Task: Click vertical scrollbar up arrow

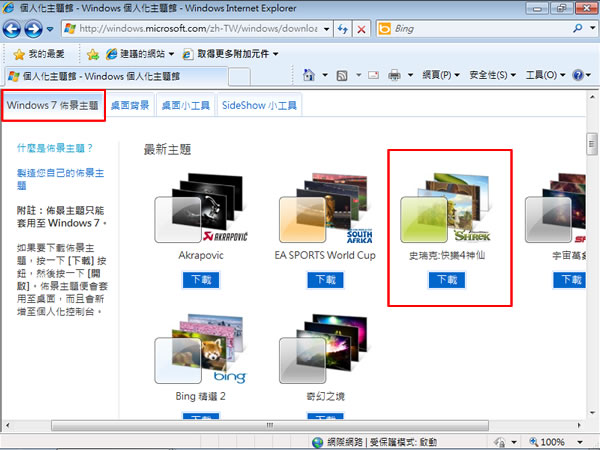Action: pyautogui.click(x=592, y=97)
